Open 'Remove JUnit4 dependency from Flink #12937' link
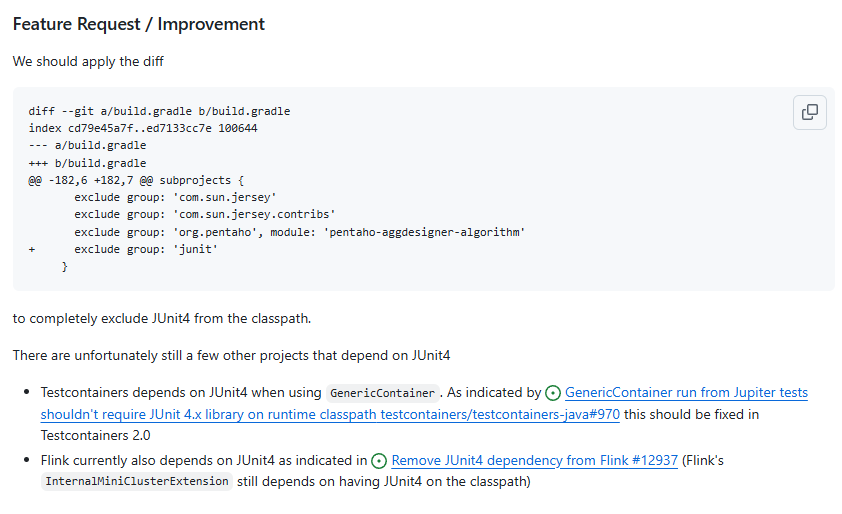This screenshot has height=514, width=842. coord(534,460)
